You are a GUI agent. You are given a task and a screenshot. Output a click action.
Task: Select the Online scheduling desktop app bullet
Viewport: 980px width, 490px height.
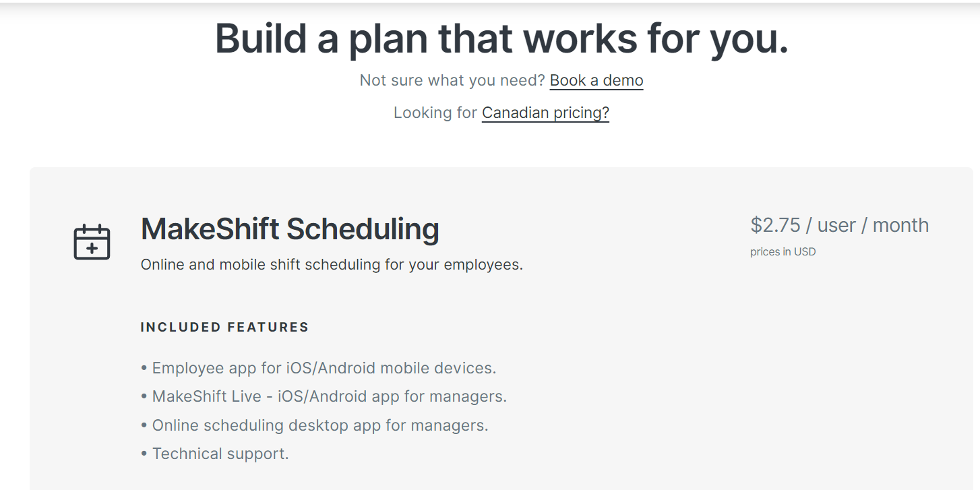coord(314,425)
